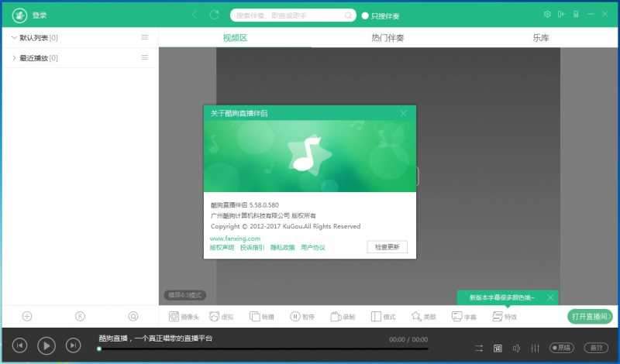
Task: Click the progress slider handle dot
Action: coord(99,349)
